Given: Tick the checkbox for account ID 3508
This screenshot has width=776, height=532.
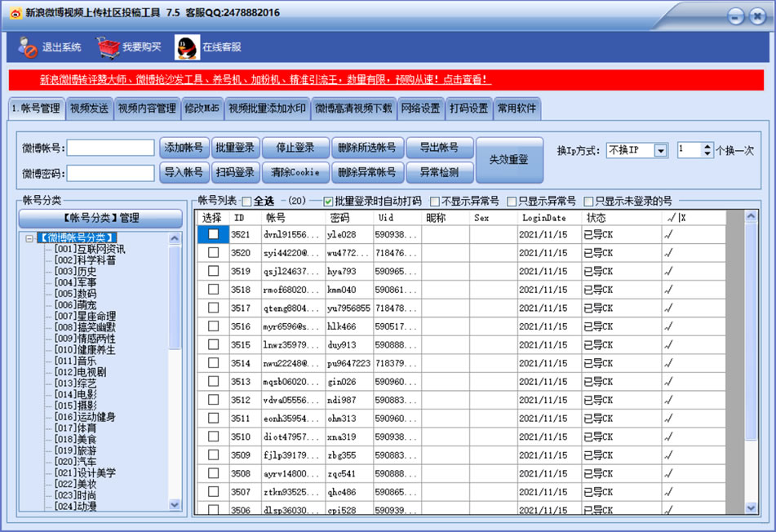Looking at the screenshot, I should (213, 473).
